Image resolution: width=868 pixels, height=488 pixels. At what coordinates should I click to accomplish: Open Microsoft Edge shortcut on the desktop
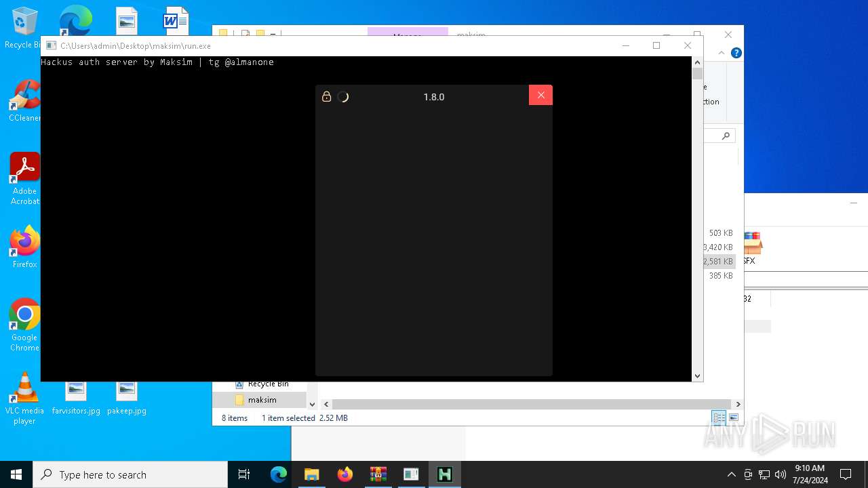click(x=75, y=20)
